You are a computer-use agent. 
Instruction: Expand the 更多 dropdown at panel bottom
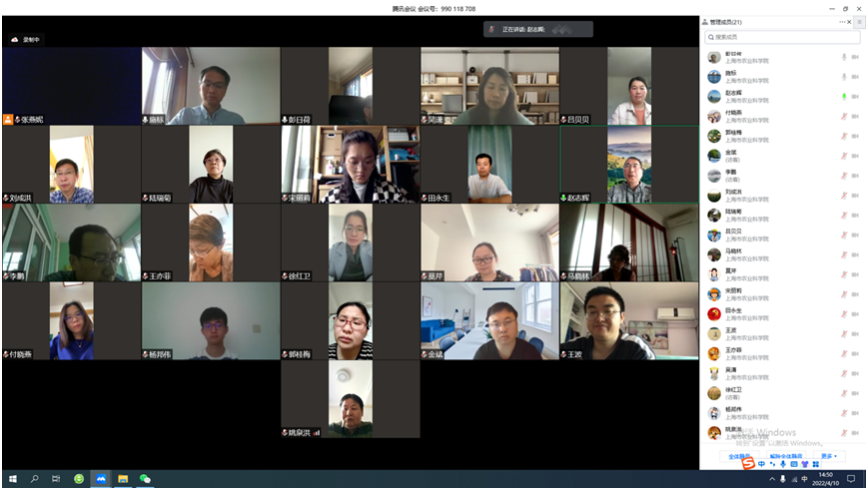coord(828,456)
